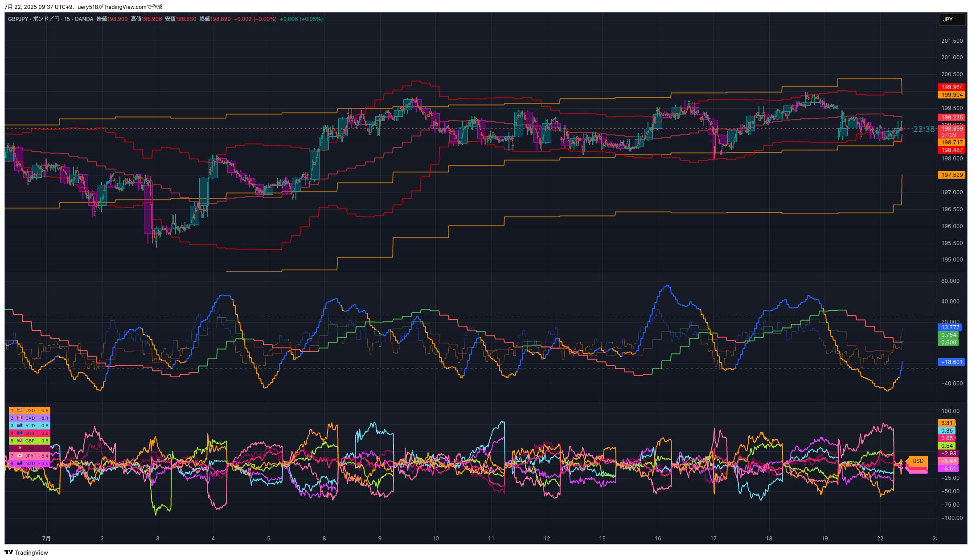This screenshot has width=972, height=560.
Task: Click the Australian flag beside AUD
Action: 20,425
